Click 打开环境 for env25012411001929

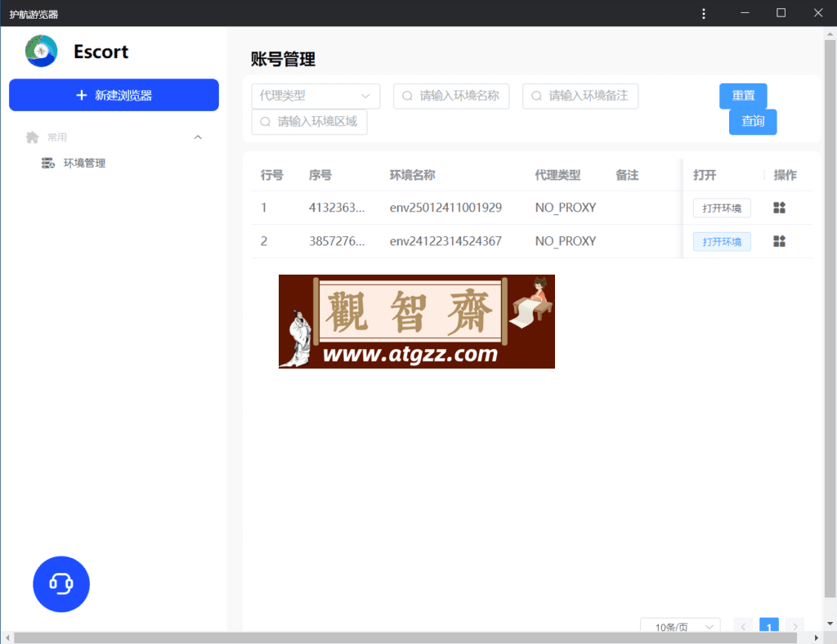pos(722,208)
